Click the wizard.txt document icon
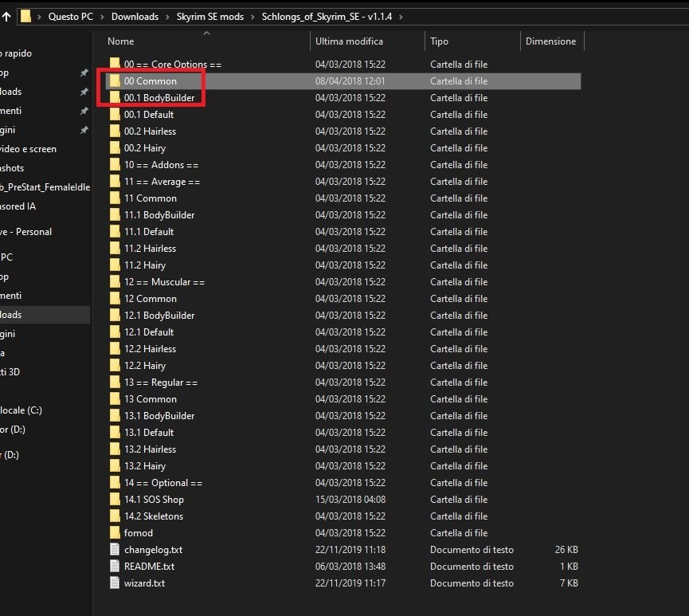Viewport: 689px width, 616px height. coord(115,583)
